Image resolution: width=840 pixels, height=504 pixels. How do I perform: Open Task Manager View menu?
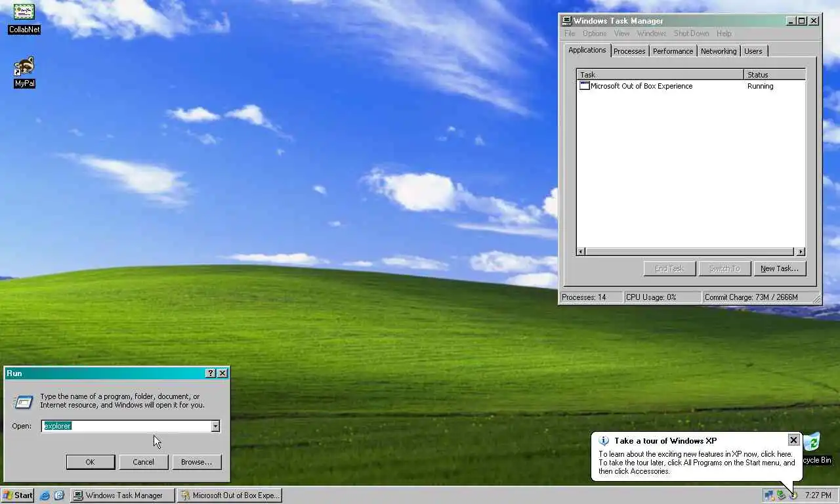pos(621,33)
